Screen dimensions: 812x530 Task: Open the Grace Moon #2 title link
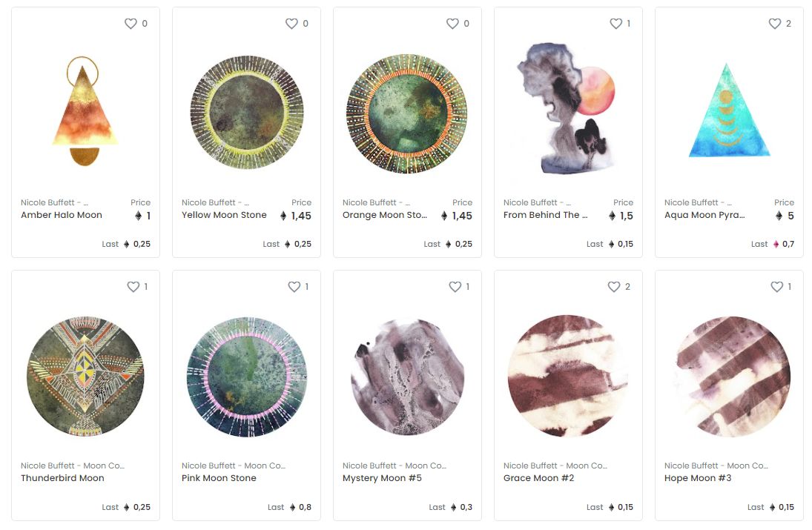pos(538,477)
